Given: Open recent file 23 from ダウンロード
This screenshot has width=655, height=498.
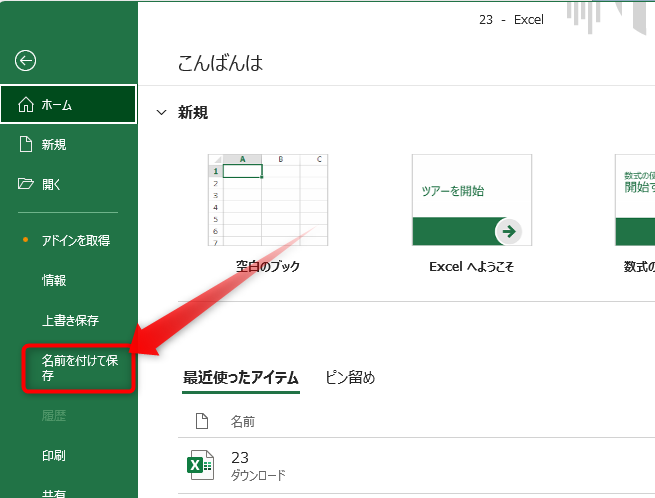Looking at the screenshot, I should (x=416, y=465).
